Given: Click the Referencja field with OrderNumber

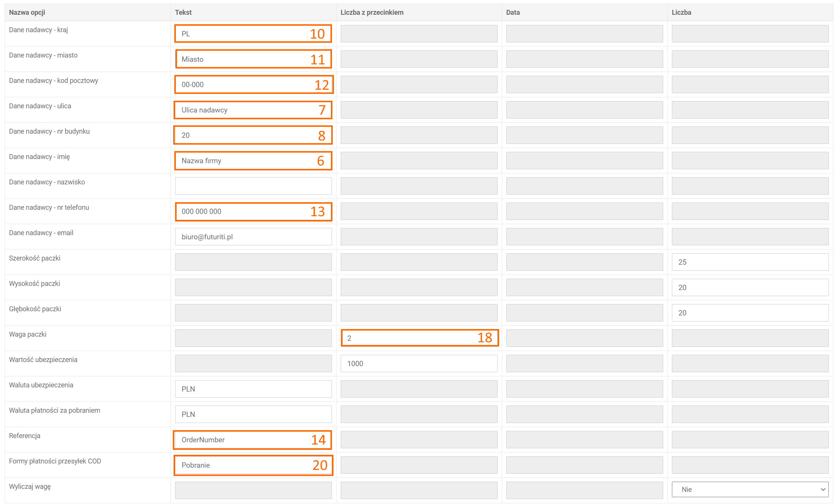Looking at the screenshot, I should [243, 440].
